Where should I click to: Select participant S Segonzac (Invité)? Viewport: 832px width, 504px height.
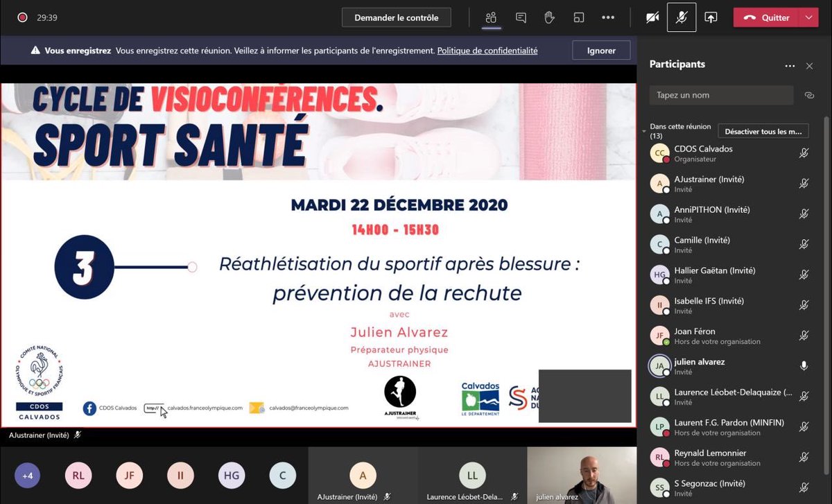731,489
